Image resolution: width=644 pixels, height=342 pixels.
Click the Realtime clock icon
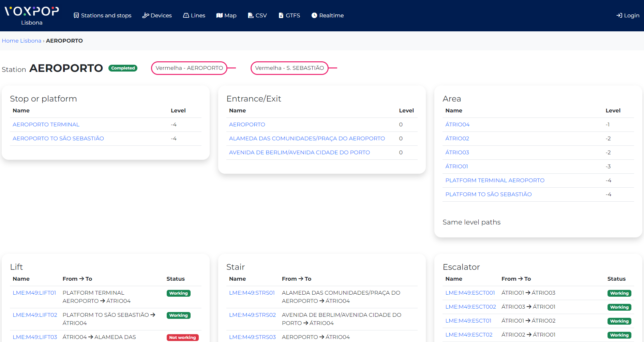314,15
